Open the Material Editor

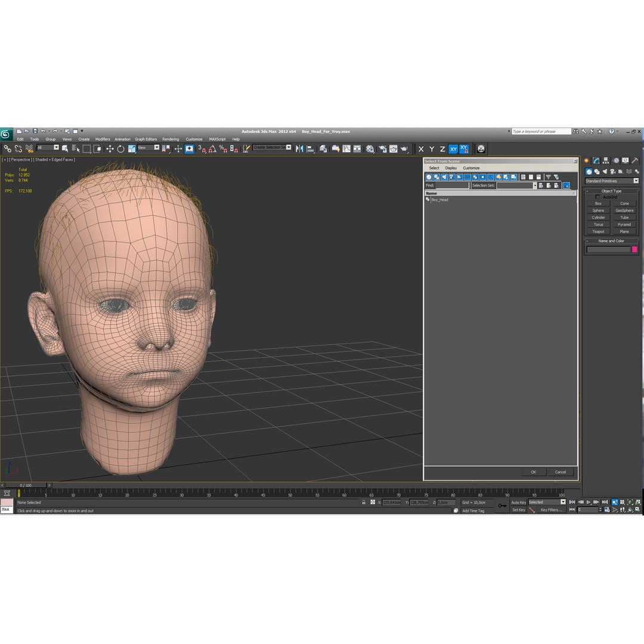(370, 148)
